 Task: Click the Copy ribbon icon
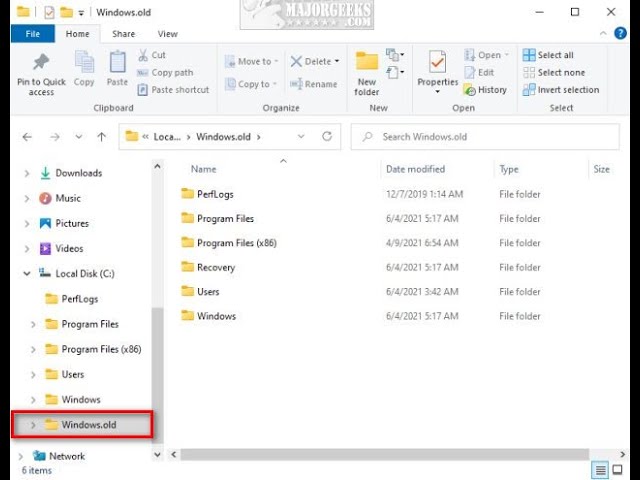click(x=84, y=63)
